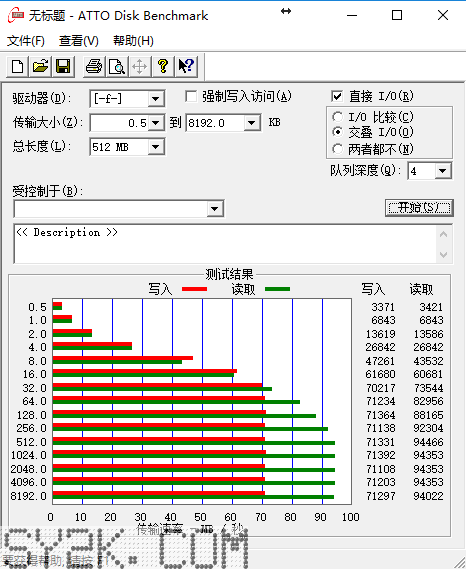Uncheck the 直接 I/O(R) checkbox
Screen dimensions: 466x569
click(x=337, y=96)
